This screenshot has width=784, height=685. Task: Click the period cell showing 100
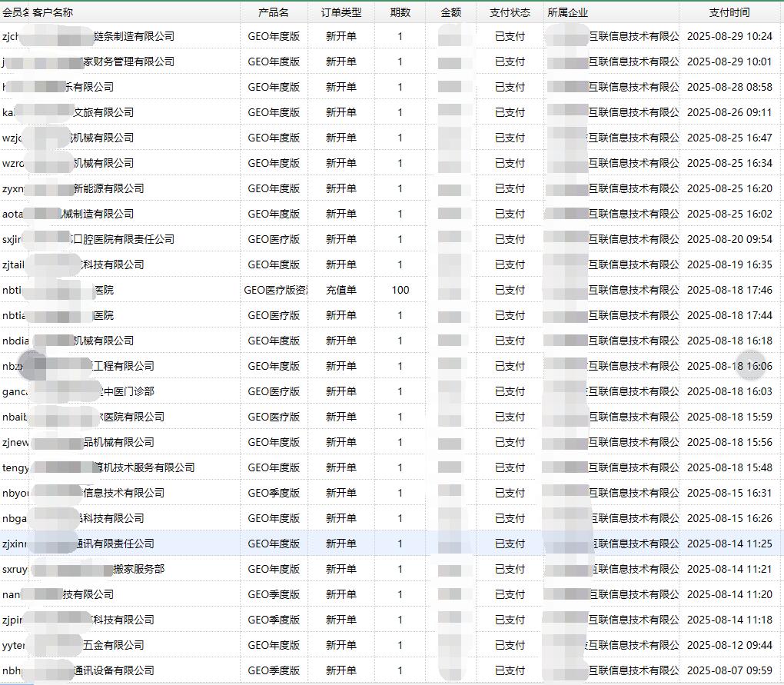(x=400, y=290)
